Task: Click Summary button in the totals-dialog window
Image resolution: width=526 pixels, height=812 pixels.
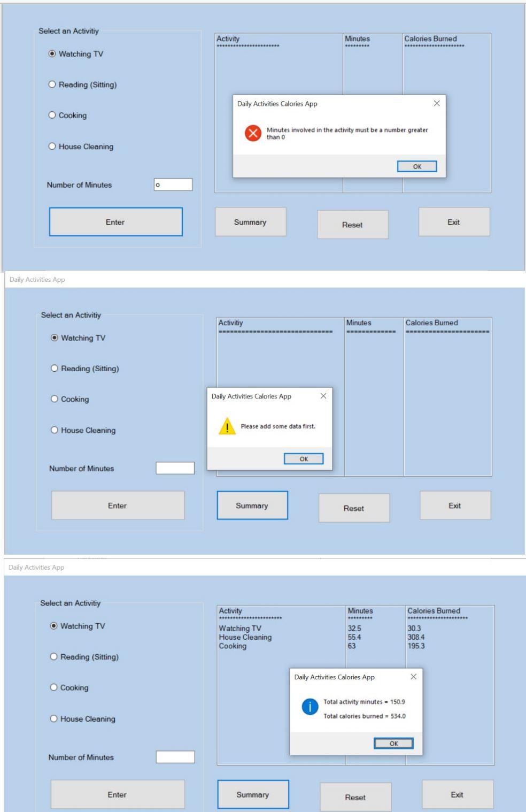Action: (x=253, y=795)
